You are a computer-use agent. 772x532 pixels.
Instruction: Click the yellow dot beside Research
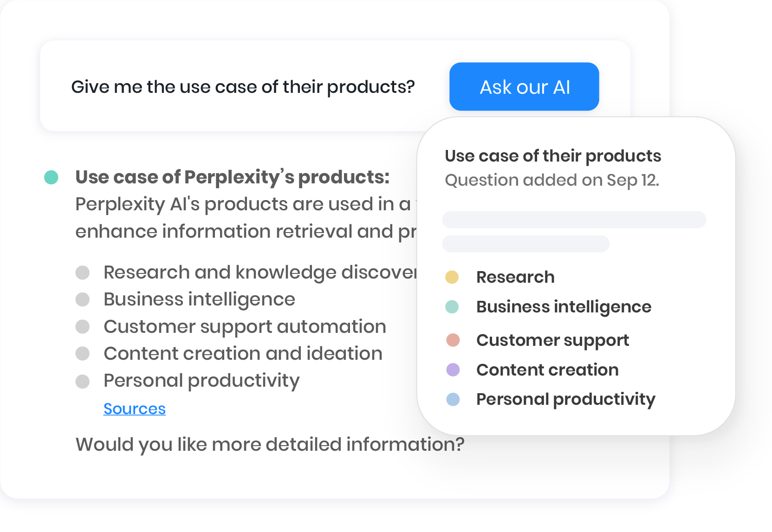pos(452,277)
